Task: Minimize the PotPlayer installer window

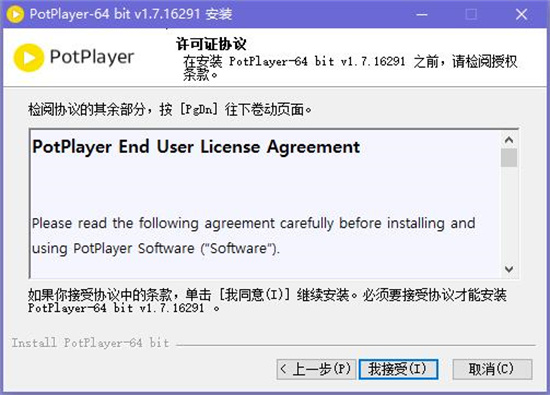Action: tap(422, 14)
